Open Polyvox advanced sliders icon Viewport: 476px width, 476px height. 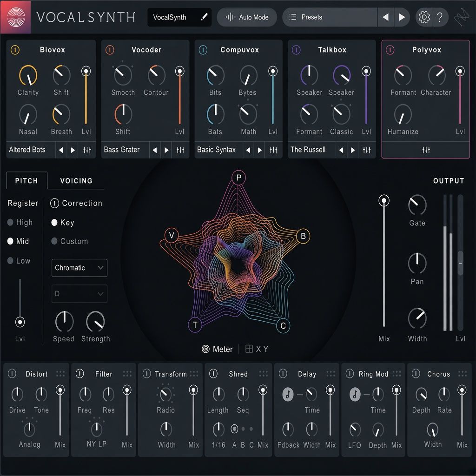click(426, 150)
